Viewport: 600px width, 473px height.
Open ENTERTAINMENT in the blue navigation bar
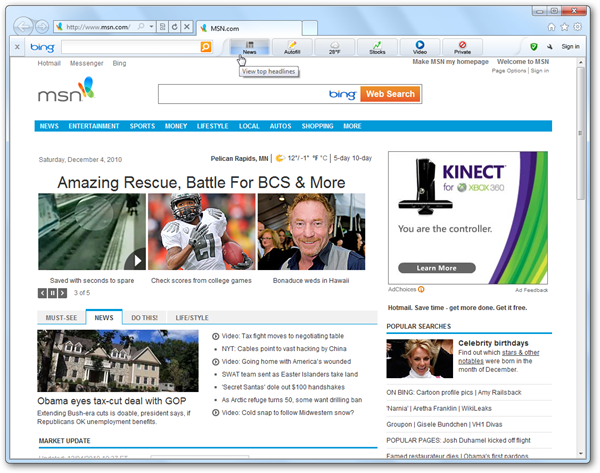94,127
